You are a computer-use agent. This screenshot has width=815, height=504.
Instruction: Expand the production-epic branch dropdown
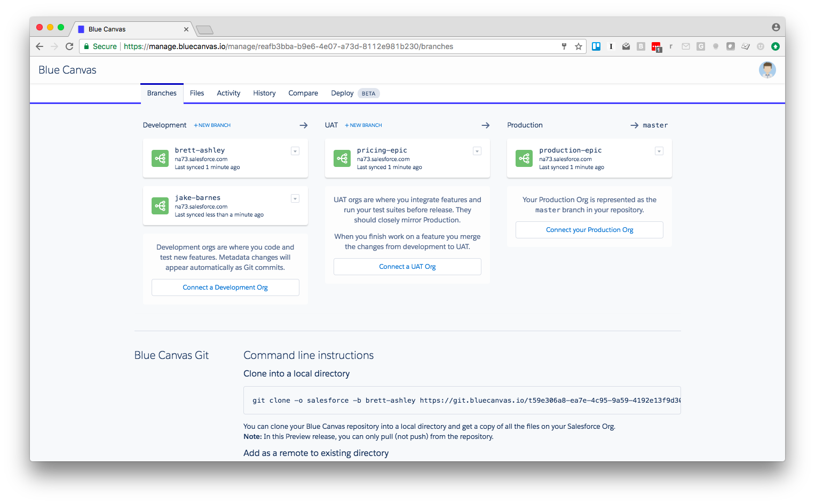click(659, 151)
